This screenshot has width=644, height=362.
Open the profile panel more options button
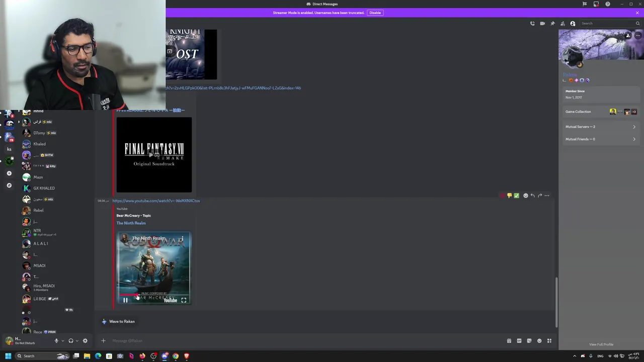click(x=638, y=36)
